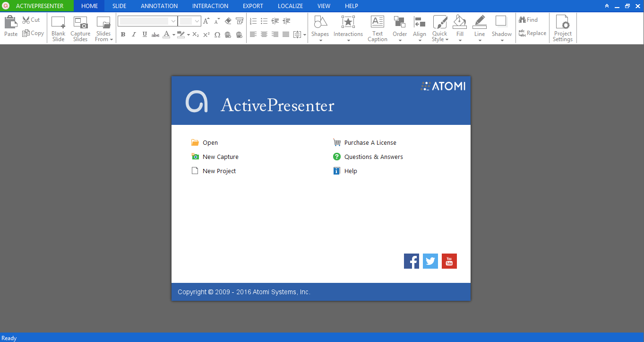Toggle strikethrough formatting
Image resolution: width=644 pixels, height=342 pixels.
click(x=155, y=35)
